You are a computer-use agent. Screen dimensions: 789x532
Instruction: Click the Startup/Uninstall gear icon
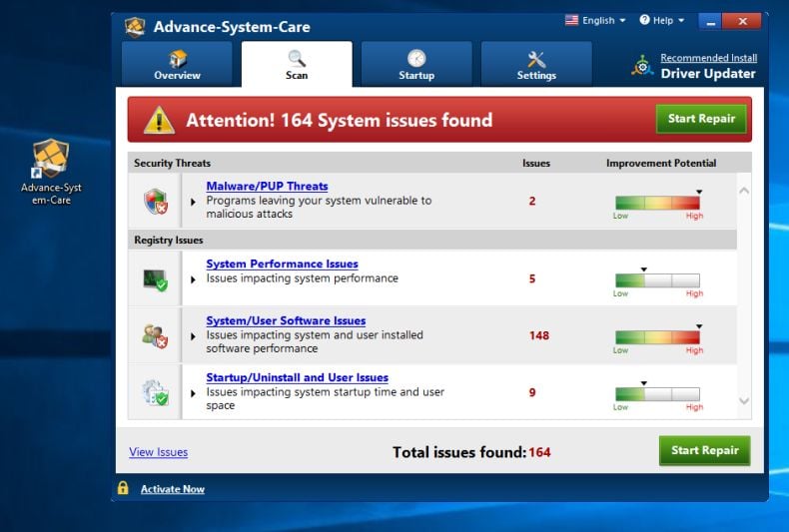click(x=155, y=392)
